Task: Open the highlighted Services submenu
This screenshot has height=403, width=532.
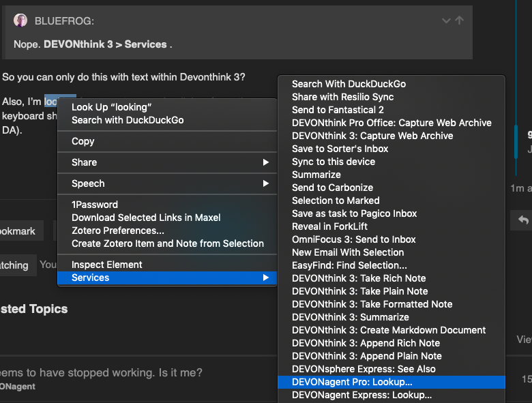Action: tap(167, 278)
